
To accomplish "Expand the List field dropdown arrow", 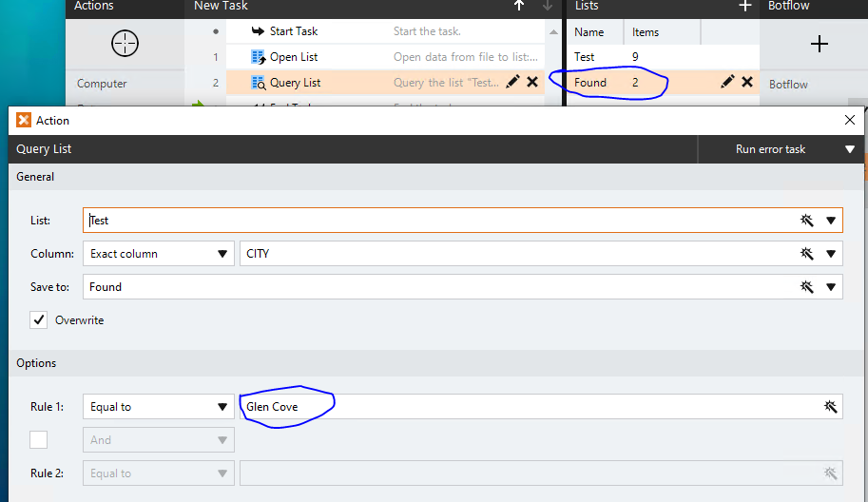I will click(831, 221).
